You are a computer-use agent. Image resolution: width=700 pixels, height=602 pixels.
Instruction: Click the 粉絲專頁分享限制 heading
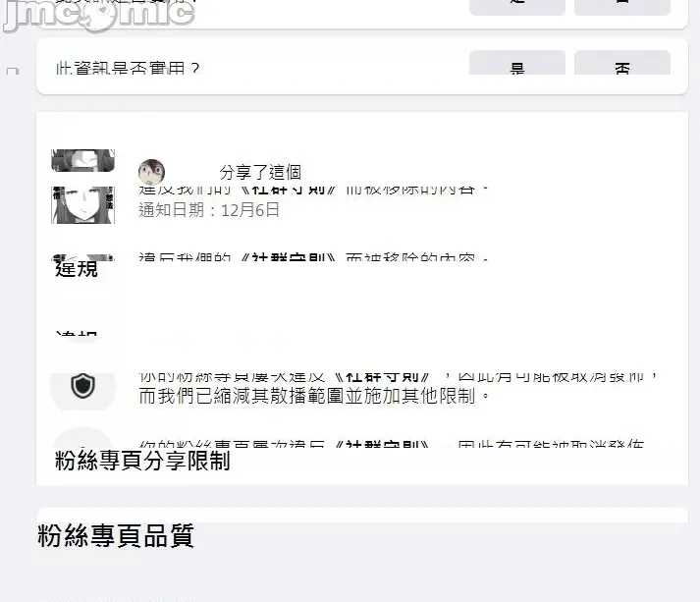tap(142, 461)
